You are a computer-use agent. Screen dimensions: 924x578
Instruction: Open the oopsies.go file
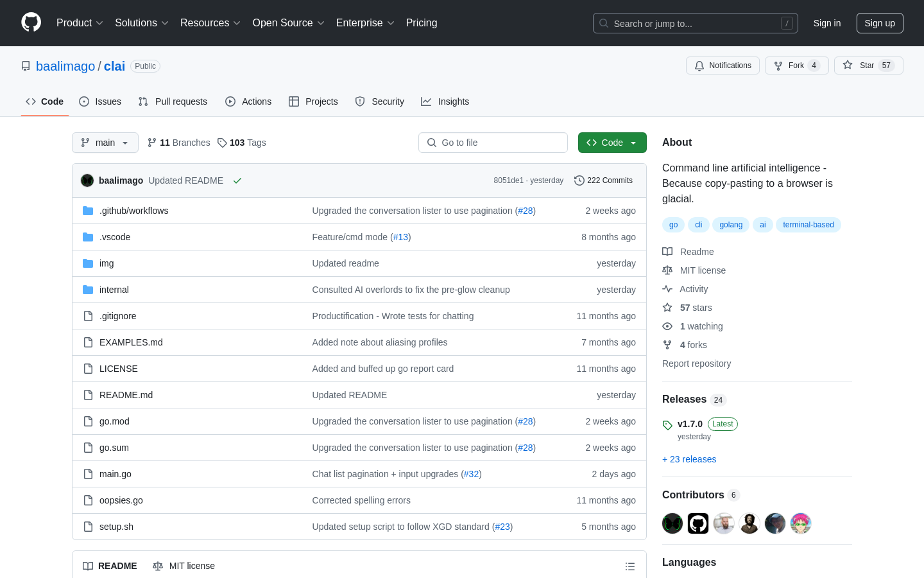121,500
